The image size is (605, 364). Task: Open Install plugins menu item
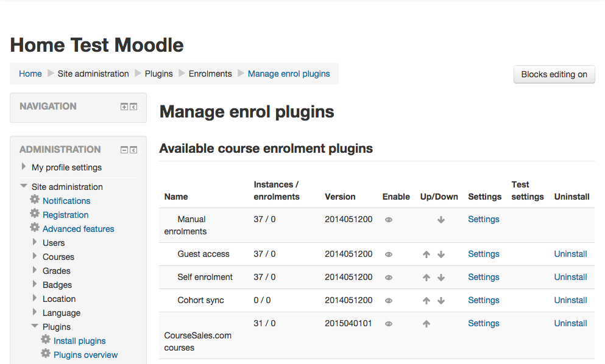tap(79, 341)
